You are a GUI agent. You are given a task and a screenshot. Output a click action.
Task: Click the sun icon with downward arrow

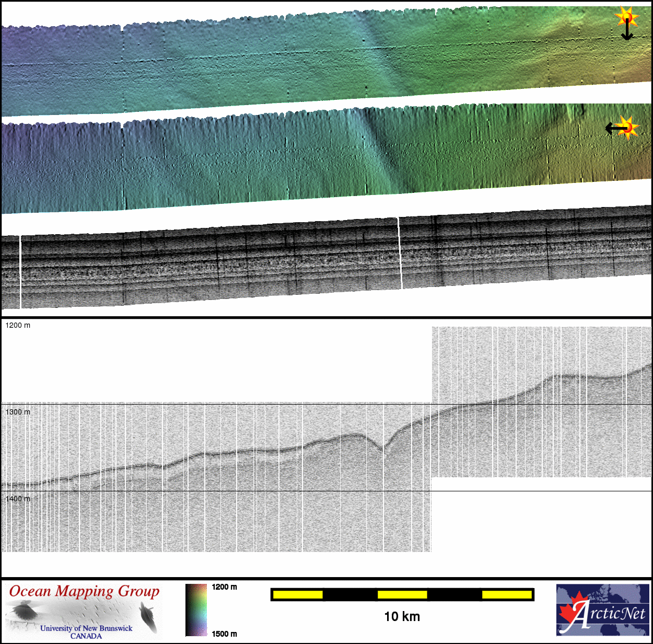[x=626, y=18]
